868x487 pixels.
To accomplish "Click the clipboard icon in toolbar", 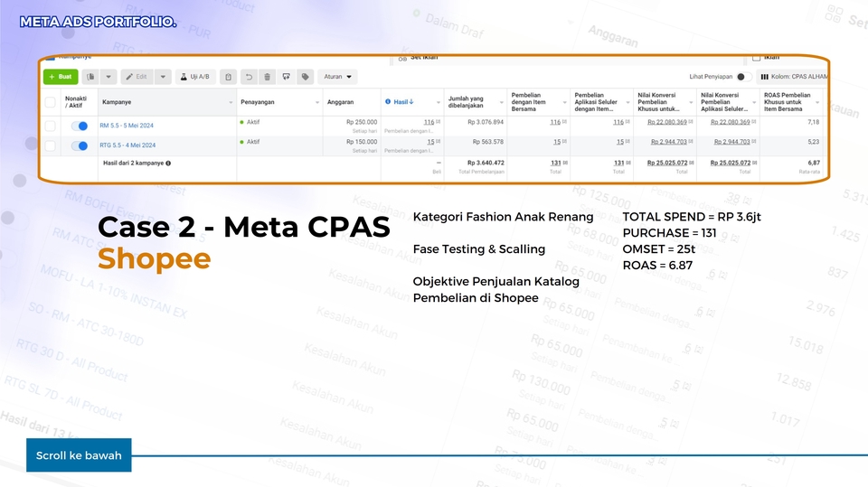I will [228, 77].
